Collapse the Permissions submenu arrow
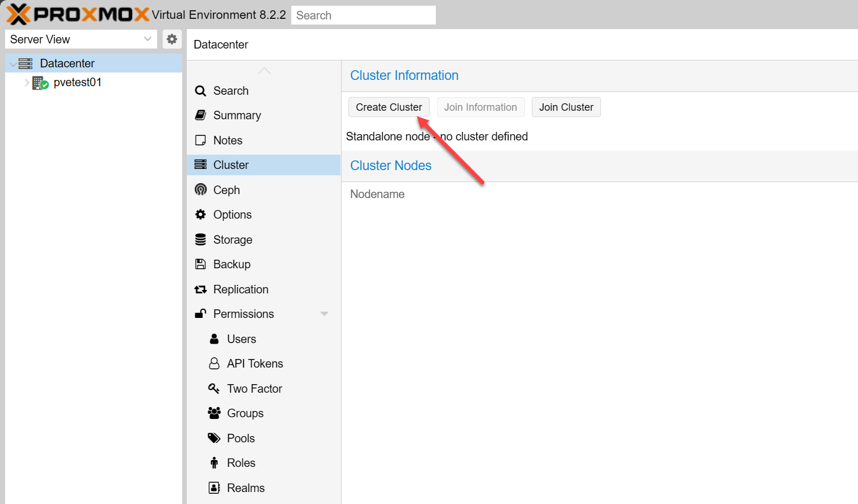The height and width of the screenshot is (504, 858). tap(324, 314)
